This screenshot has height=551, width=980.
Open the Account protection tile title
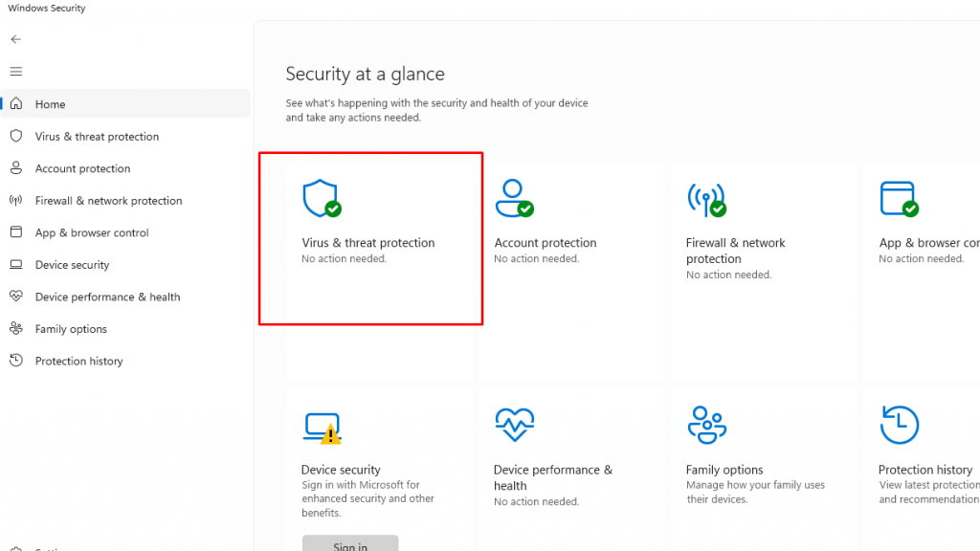[545, 242]
